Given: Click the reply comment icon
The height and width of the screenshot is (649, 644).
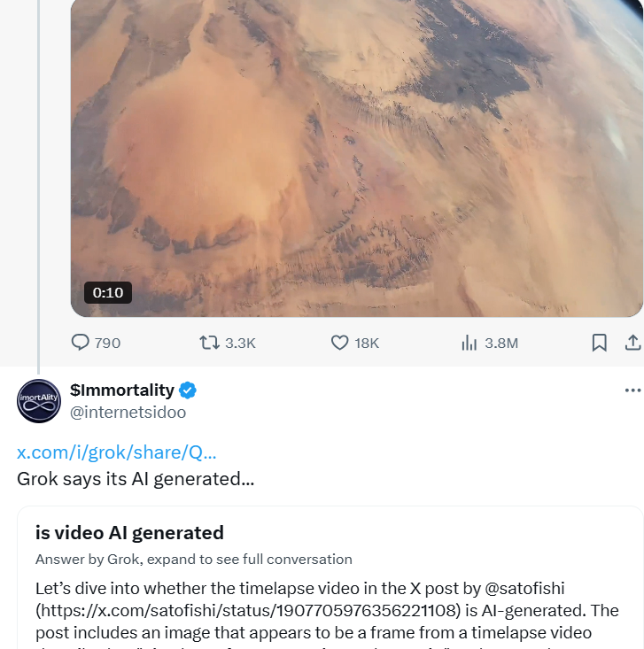Looking at the screenshot, I should [81, 343].
